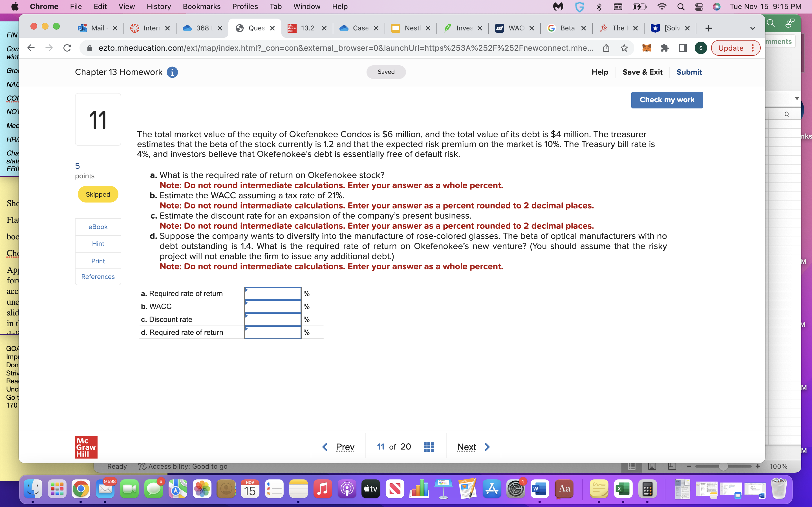Screen dimensions: 812x507
Task: Open the Chrome tab search chevron
Action: (x=753, y=28)
